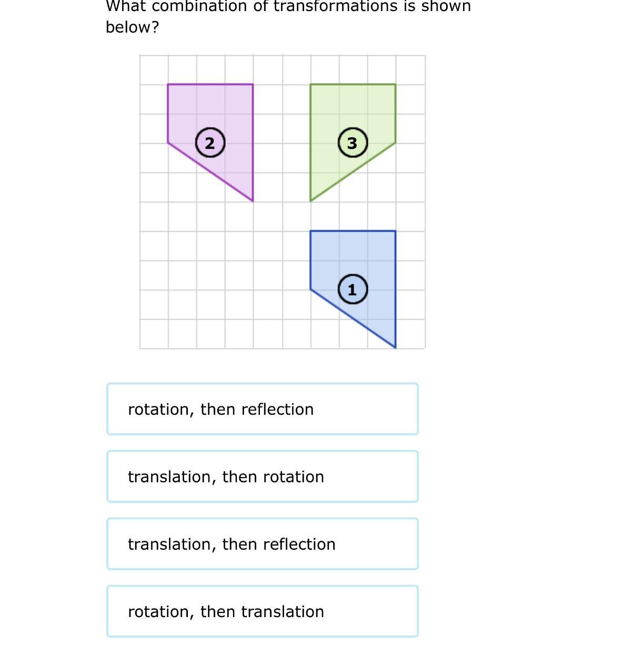Choose the answer "translation, then rotation"
The width and height of the screenshot is (644, 645).
click(x=263, y=477)
